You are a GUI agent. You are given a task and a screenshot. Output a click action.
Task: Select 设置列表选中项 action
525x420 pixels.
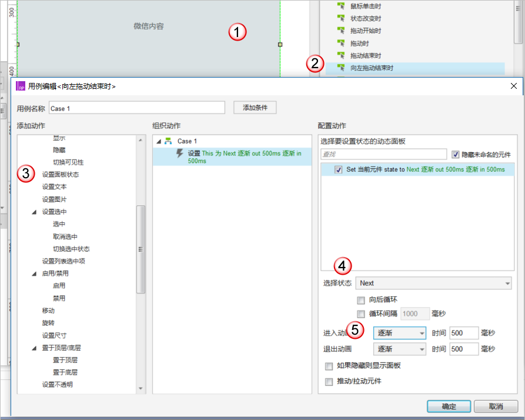tap(63, 261)
